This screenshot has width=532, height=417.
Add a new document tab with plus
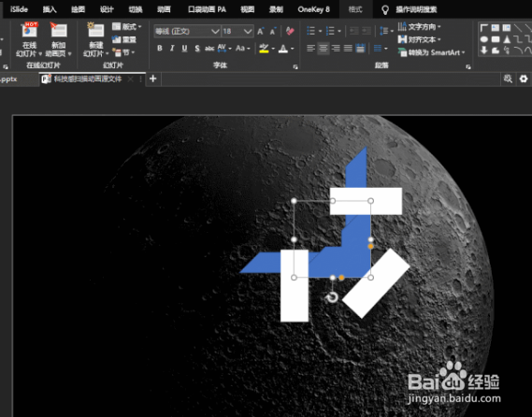click(x=153, y=79)
